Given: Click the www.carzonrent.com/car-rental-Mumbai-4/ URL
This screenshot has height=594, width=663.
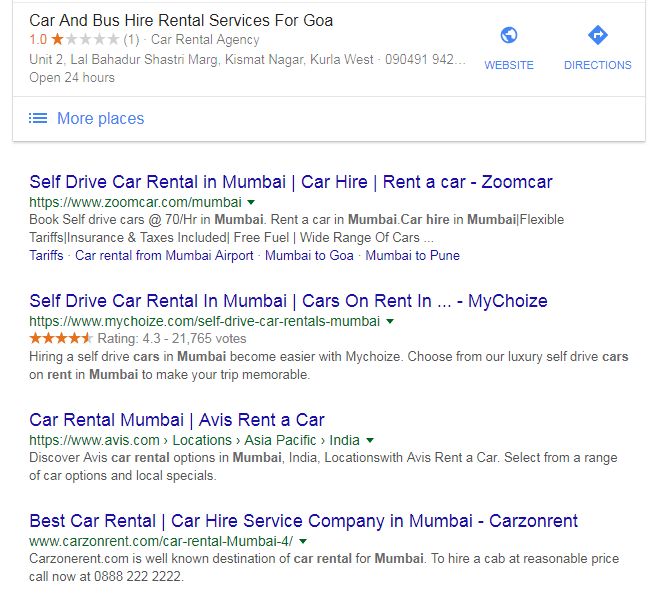Looking at the screenshot, I should click(x=161, y=541).
